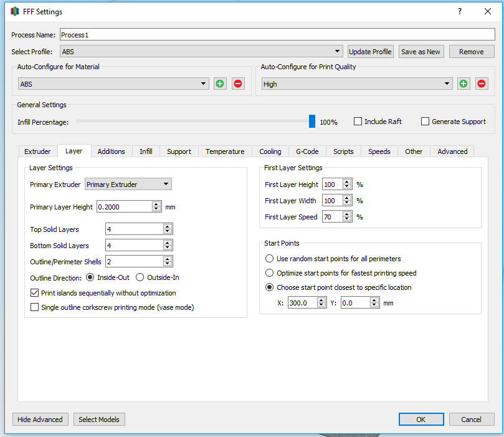Open the Select Profile dropdown
Screen dimensions: 504x437
pos(201,52)
